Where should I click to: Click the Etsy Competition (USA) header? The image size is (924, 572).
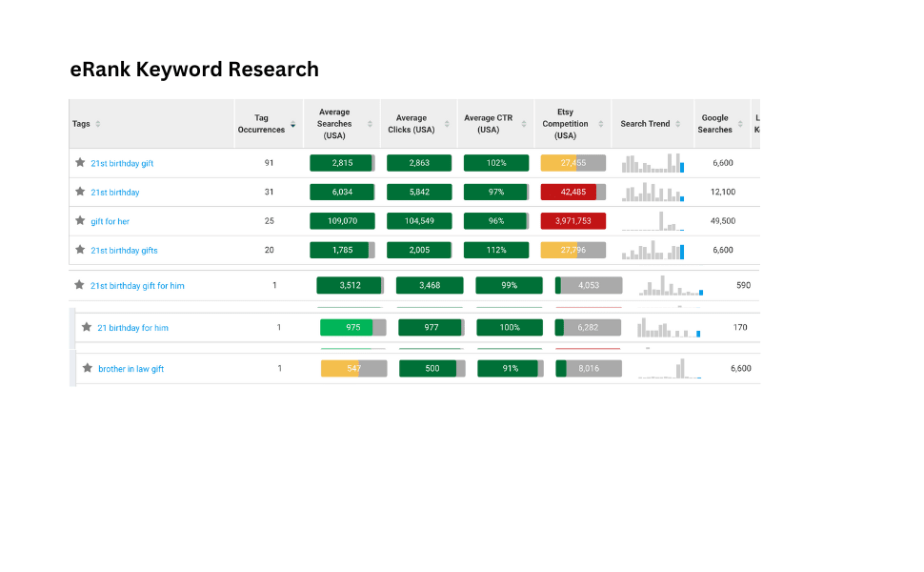572,124
